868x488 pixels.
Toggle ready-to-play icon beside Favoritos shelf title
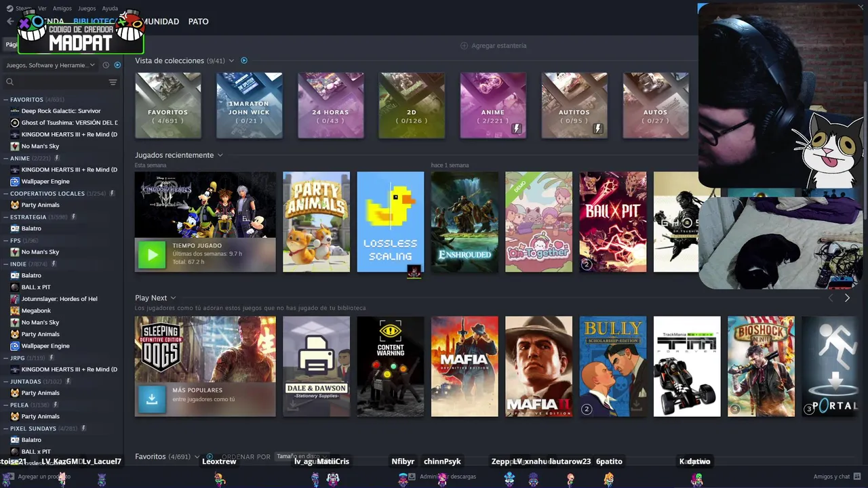pyautogui.click(x=210, y=457)
